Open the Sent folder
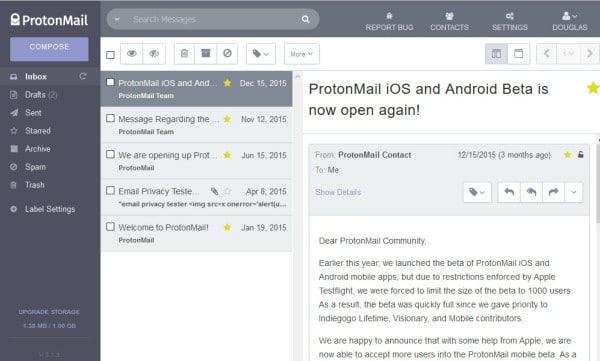The height and width of the screenshot is (361, 600). [33, 113]
